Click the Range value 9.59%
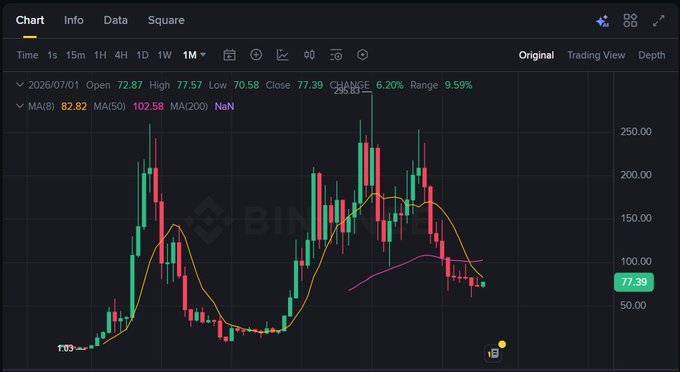680x372 pixels. coord(458,85)
